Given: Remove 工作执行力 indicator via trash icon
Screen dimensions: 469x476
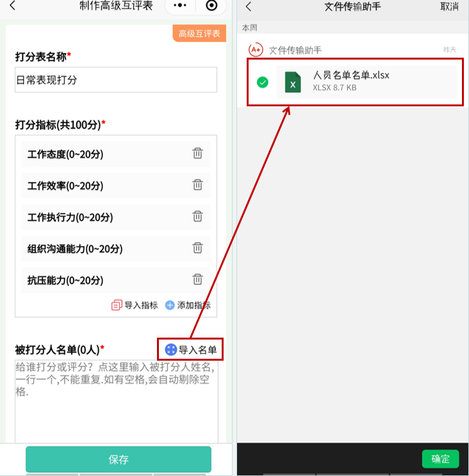Looking at the screenshot, I should click(197, 217).
